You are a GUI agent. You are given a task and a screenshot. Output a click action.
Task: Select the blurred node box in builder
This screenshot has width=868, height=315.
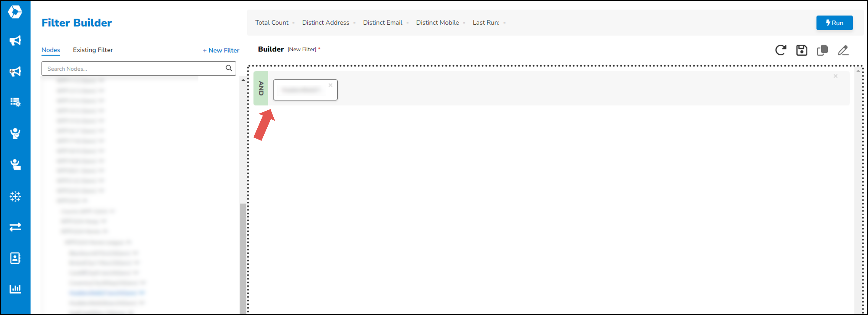(x=305, y=90)
